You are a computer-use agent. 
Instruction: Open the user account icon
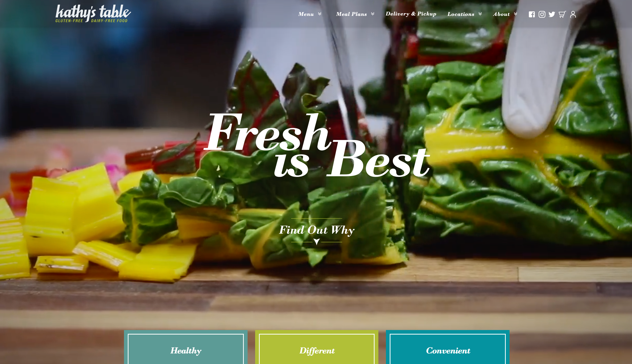573,14
